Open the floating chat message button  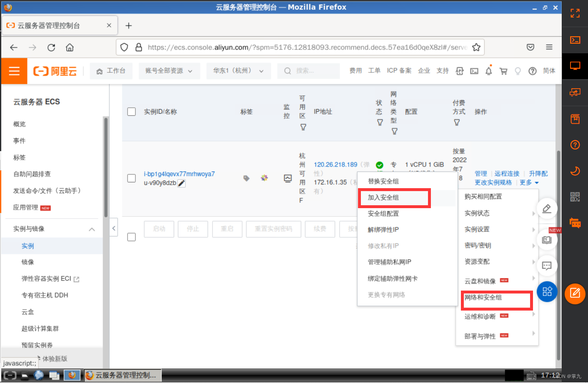(547, 266)
